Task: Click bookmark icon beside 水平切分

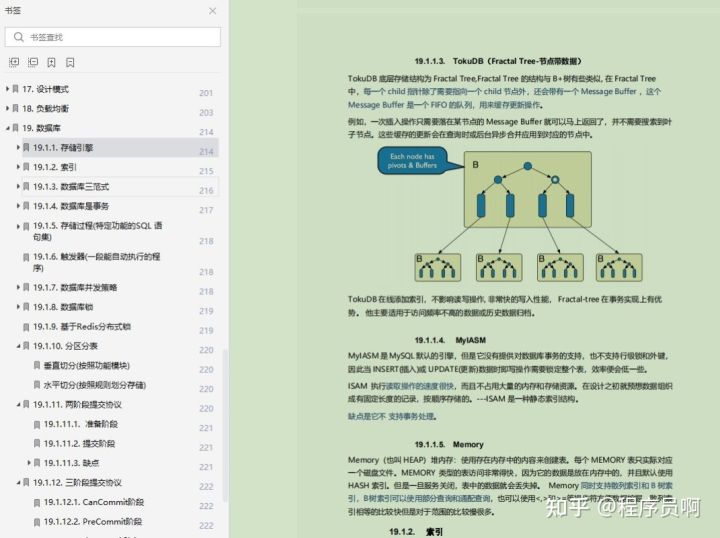Action: tap(37, 385)
